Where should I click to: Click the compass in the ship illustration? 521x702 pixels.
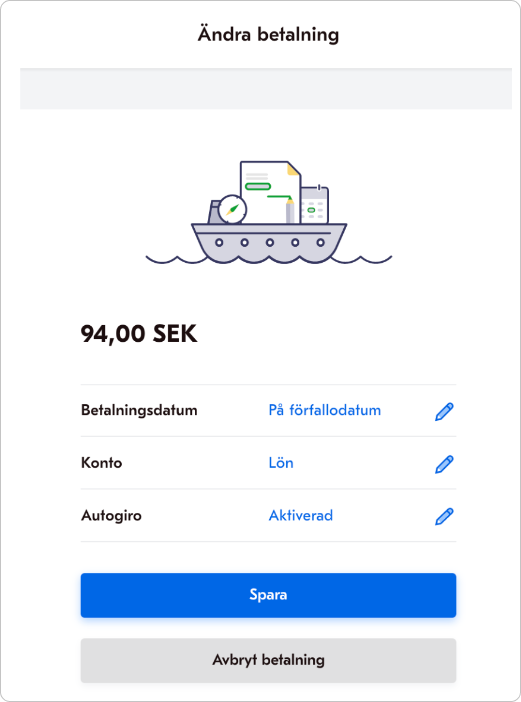click(x=232, y=209)
